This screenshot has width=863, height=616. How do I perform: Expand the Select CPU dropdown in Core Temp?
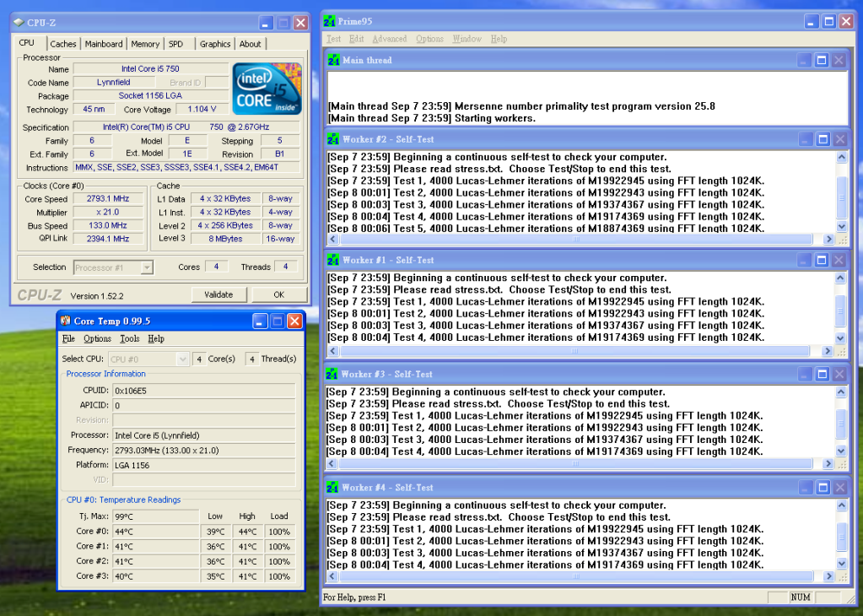[x=183, y=359]
